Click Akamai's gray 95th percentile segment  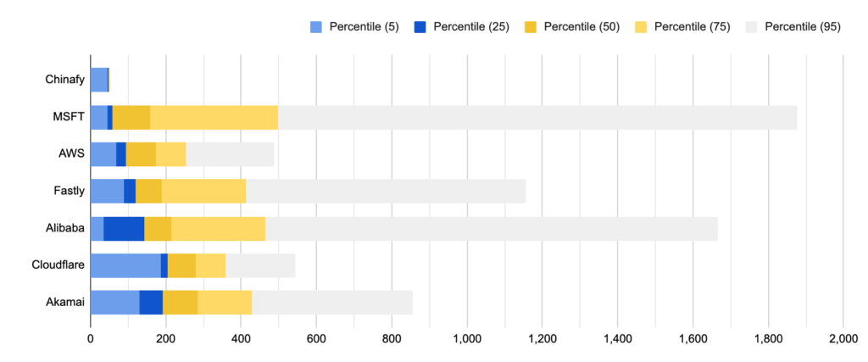click(332, 302)
